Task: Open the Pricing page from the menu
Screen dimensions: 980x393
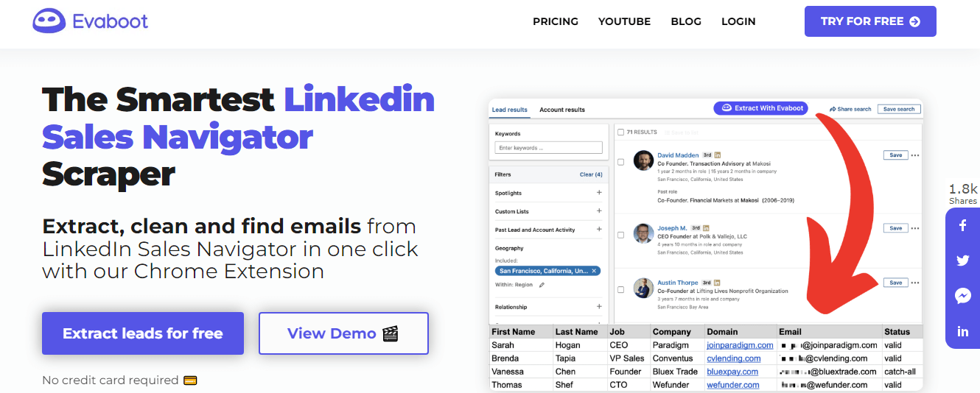Action: 556,21
